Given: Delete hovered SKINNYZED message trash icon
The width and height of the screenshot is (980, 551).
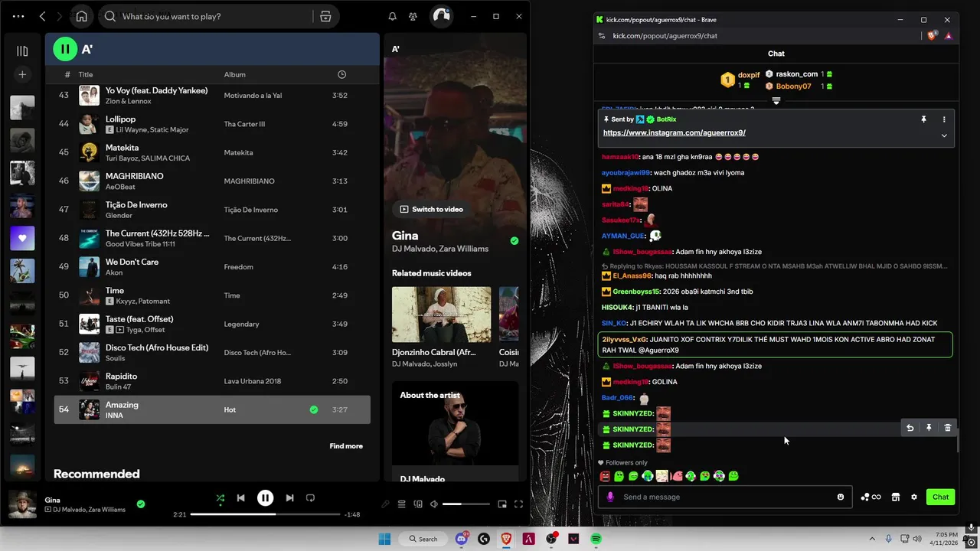Looking at the screenshot, I should click(947, 428).
